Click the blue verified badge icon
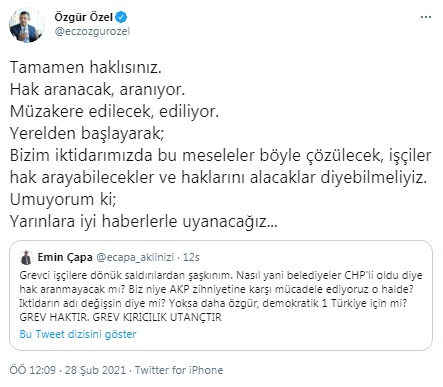 pyautogui.click(x=121, y=17)
